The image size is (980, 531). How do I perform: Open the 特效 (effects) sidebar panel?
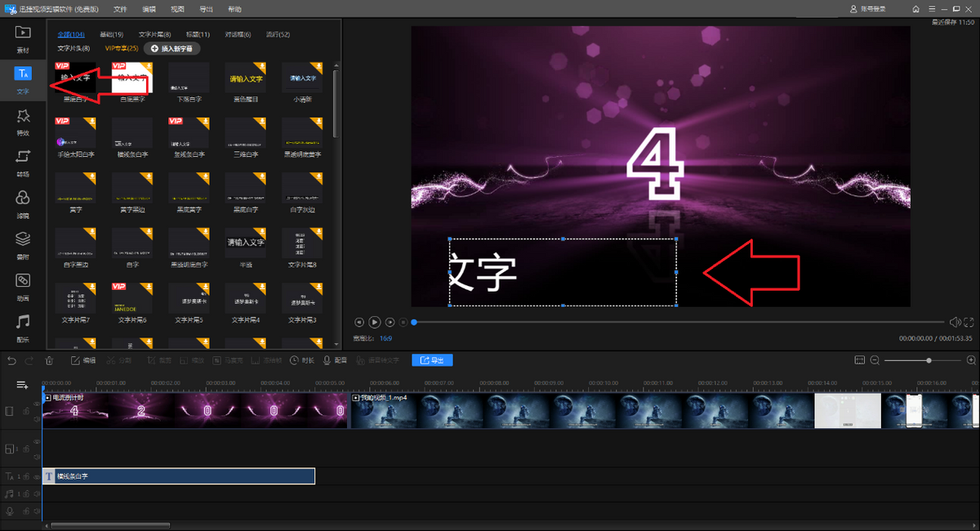click(23, 122)
